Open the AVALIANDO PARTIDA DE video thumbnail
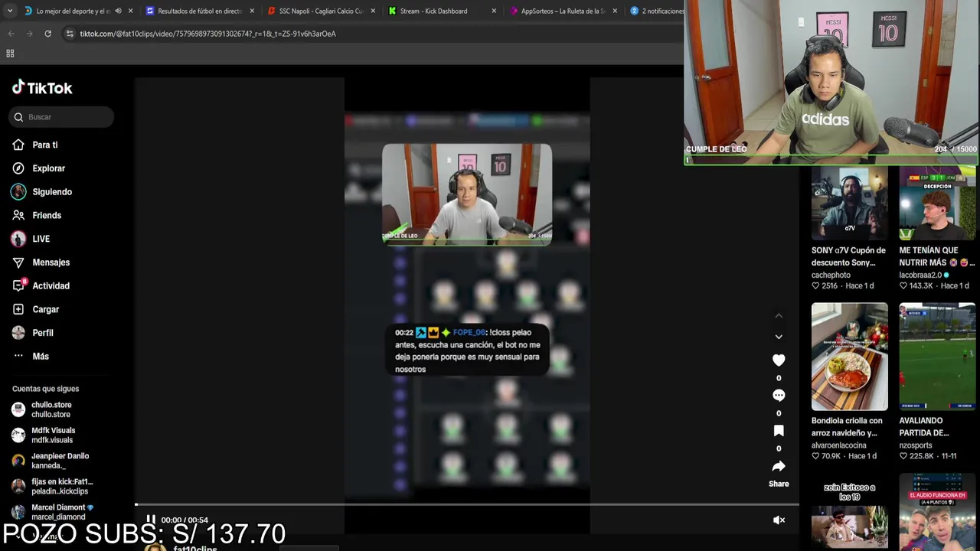 click(x=937, y=357)
